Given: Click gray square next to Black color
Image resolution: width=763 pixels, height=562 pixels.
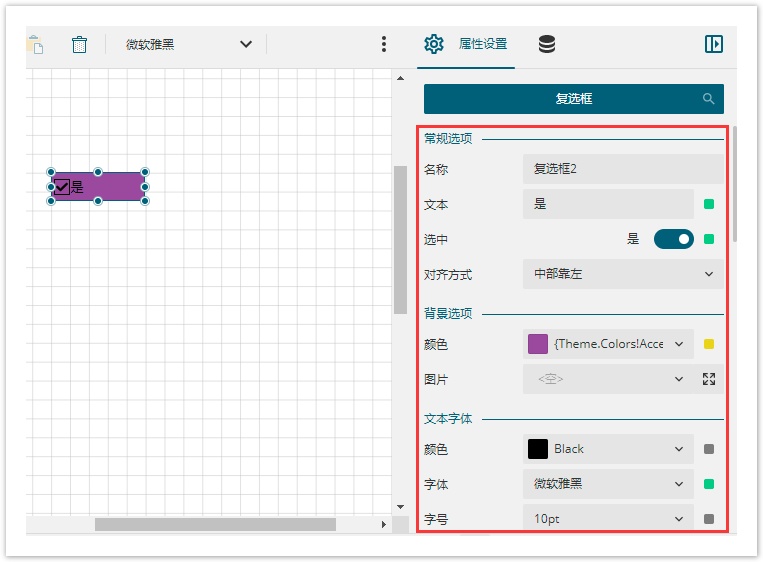Looking at the screenshot, I should [709, 449].
